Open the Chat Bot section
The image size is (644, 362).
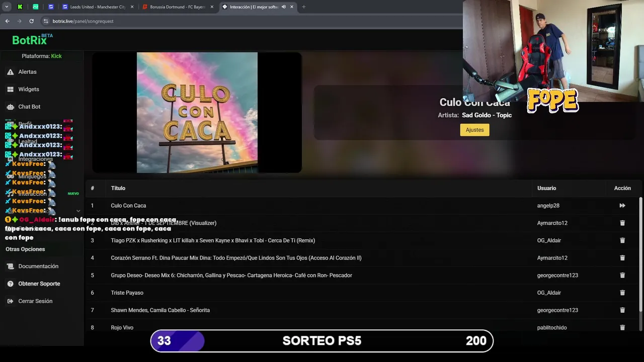click(29, 107)
